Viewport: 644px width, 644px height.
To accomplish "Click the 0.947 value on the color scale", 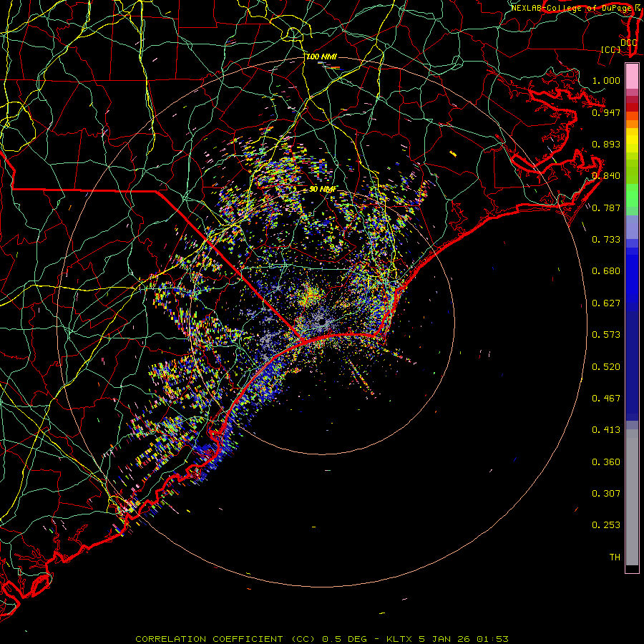I will pyautogui.click(x=606, y=112).
